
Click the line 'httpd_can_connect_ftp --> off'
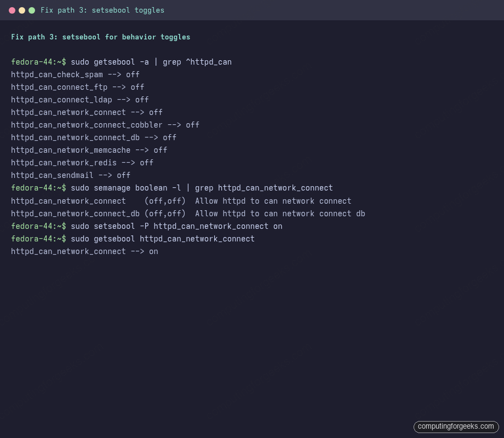(77, 87)
